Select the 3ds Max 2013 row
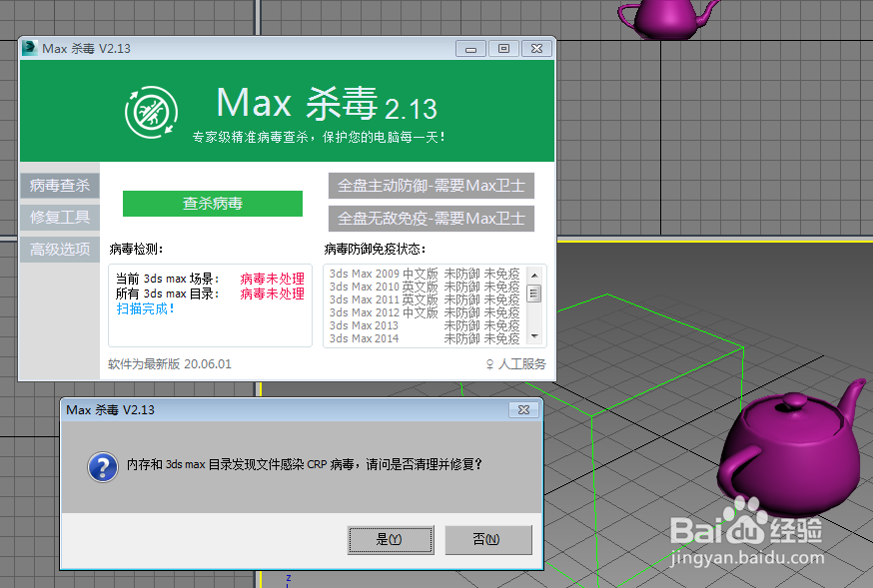The height and width of the screenshot is (588, 873). pos(425,325)
